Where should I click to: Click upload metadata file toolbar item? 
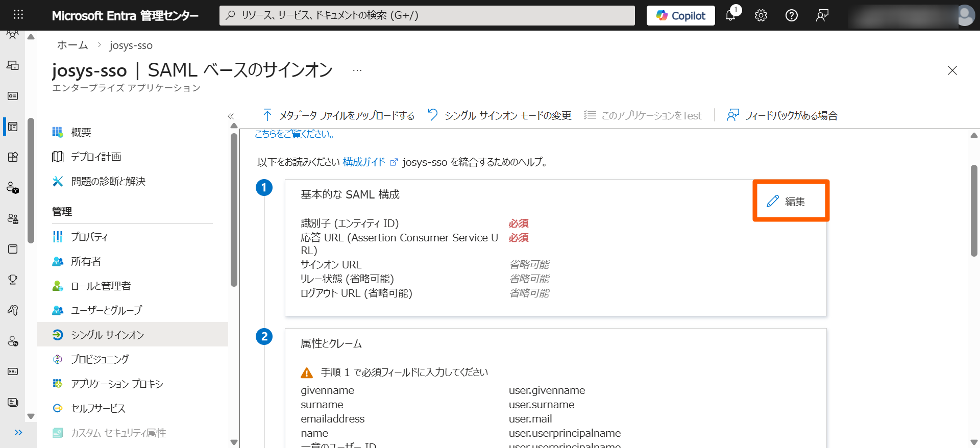coord(338,115)
